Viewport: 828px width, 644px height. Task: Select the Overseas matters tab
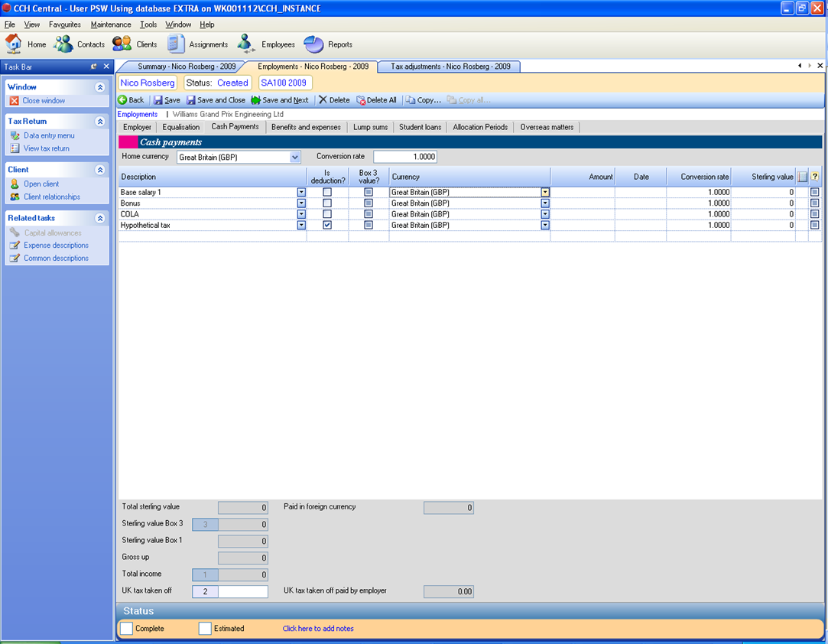[x=547, y=127]
